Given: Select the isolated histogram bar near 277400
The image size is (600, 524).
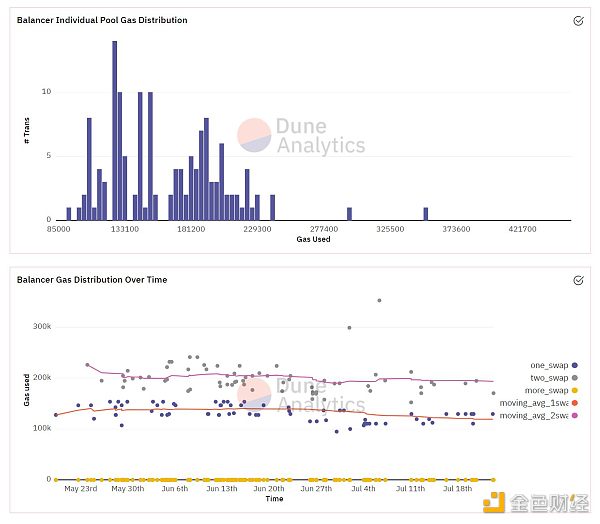Looking at the screenshot, I should click(x=349, y=213).
